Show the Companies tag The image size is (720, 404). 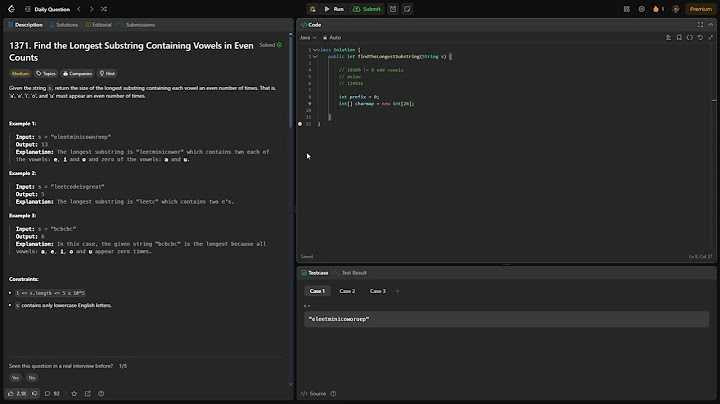tap(77, 73)
